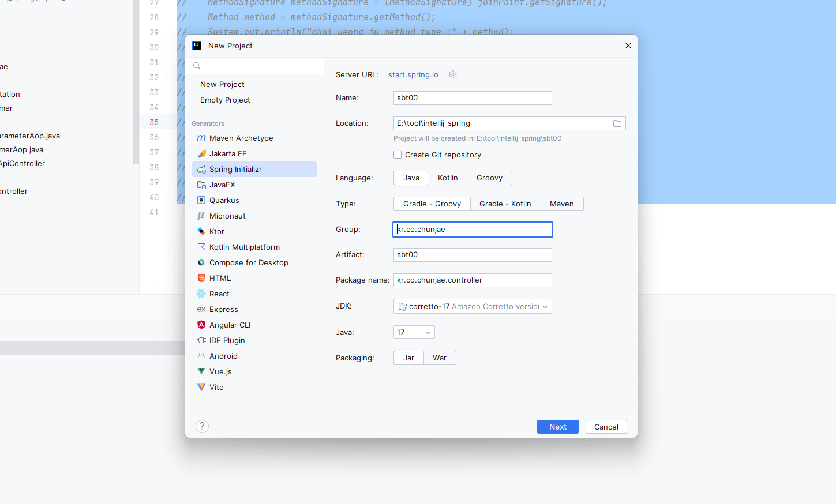This screenshot has width=836, height=504.
Task: Click the Vue.js generator icon
Action: pyautogui.click(x=201, y=371)
